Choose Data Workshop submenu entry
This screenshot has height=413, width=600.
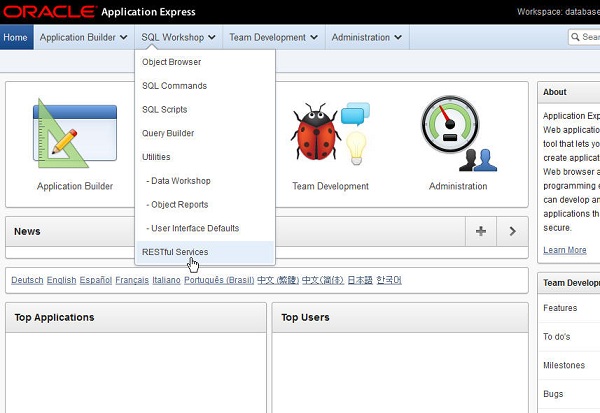tap(205, 181)
